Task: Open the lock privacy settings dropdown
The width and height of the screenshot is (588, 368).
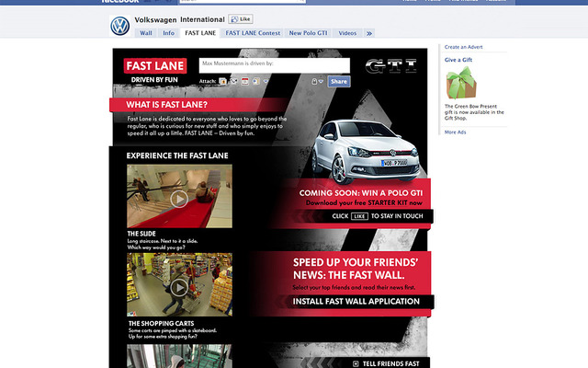Action: [x=317, y=81]
